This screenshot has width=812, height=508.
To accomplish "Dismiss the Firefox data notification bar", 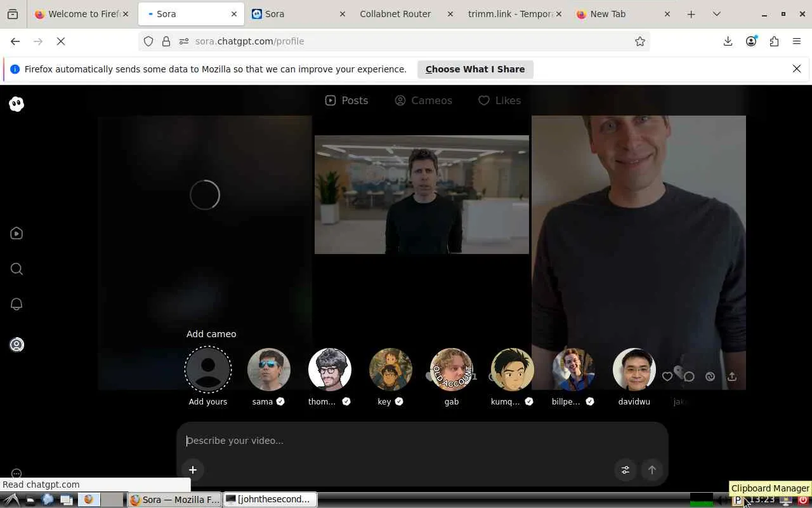I will (x=797, y=69).
